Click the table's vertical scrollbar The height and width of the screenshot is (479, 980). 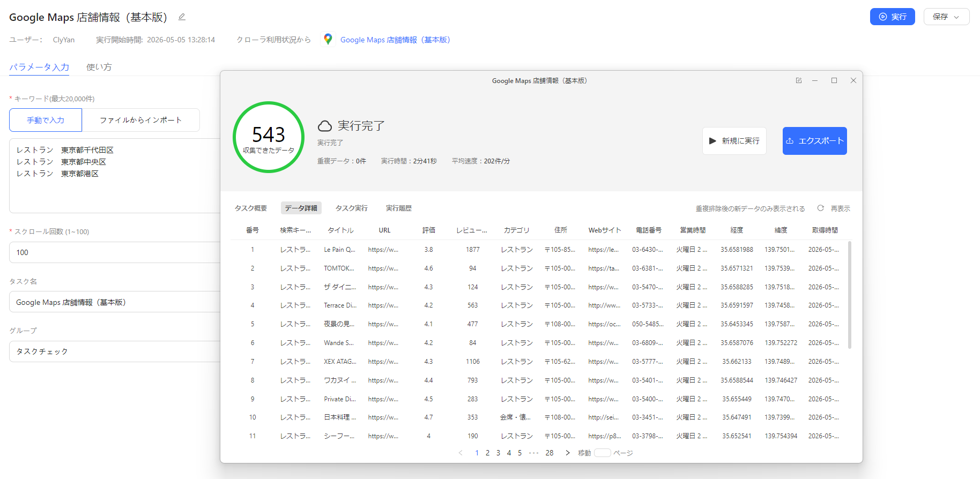(850, 295)
